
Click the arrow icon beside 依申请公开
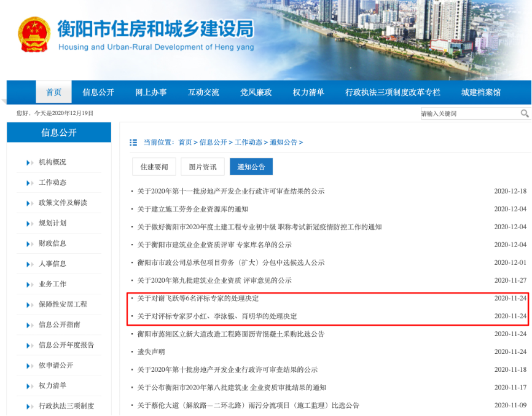coord(29,366)
